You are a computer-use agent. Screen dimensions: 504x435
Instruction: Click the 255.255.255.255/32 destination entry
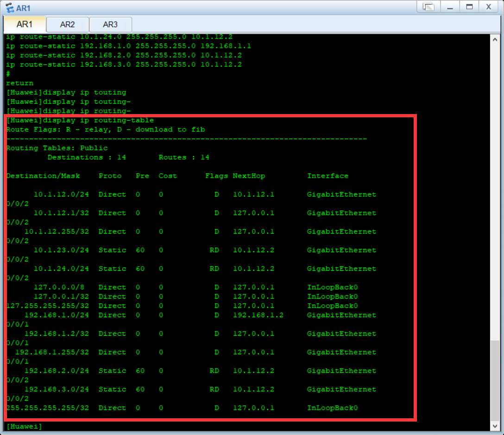(48, 408)
